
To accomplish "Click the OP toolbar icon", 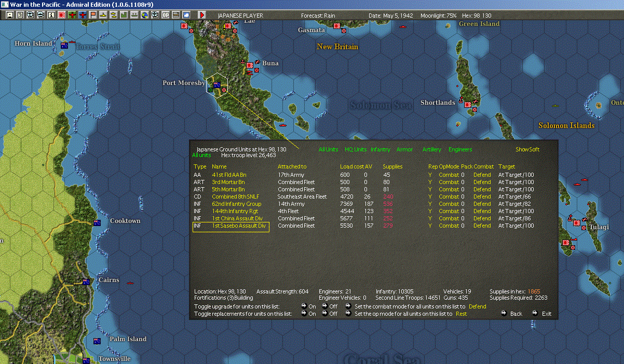I will pyautogui.click(x=166, y=15).
